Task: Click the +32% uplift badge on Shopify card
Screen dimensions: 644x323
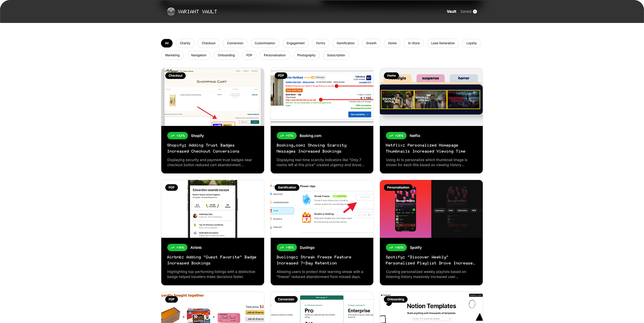Action: click(x=177, y=136)
